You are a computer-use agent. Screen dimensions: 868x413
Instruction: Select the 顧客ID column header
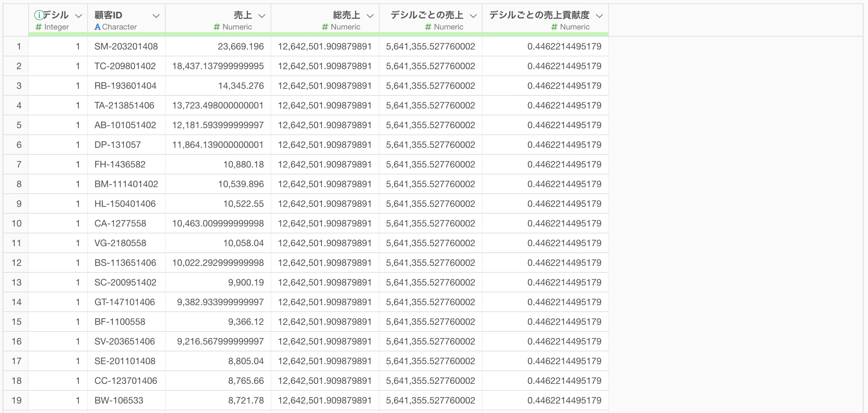tap(108, 15)
